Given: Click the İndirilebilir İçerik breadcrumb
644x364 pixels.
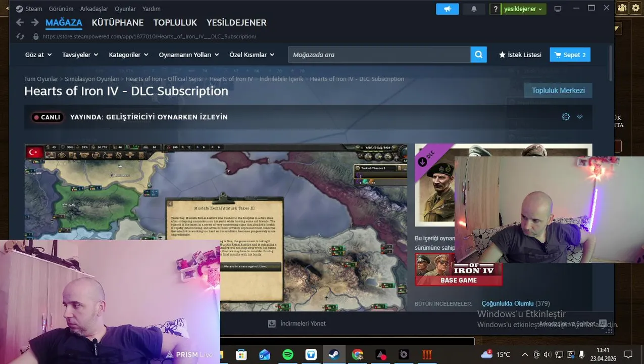Looking at the screenshot, I should click(x=281, y=79).
